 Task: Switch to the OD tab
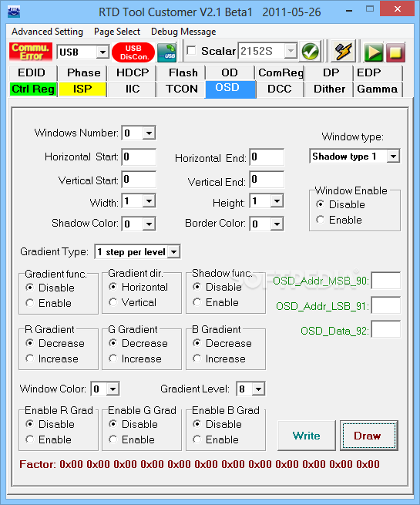(x=230, y=72)
